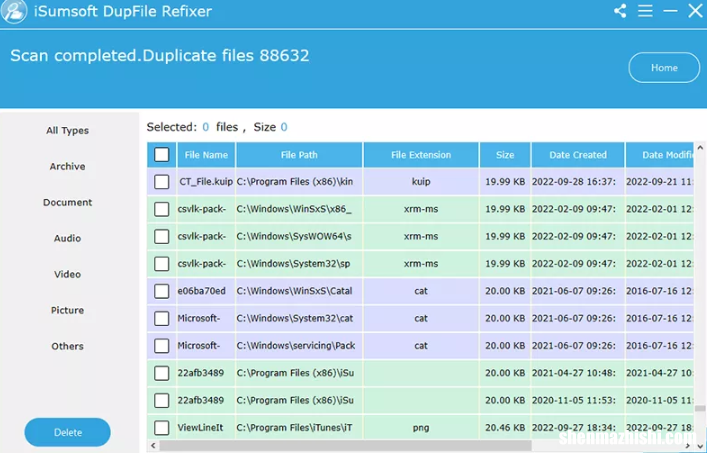This screenshot has width=707, height=453.
Task: Check the Microsoft- System32\cat row checkbox
Action: [x=161, y=319]
